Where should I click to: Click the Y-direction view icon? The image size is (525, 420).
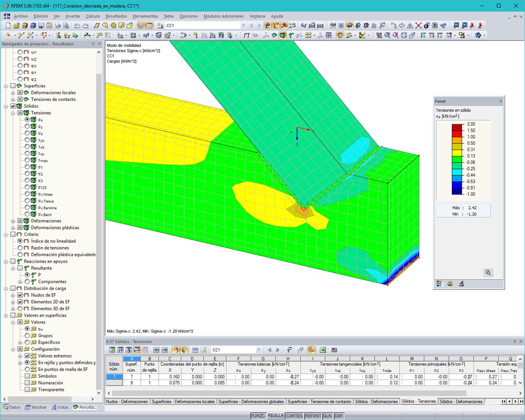point(432,35)
